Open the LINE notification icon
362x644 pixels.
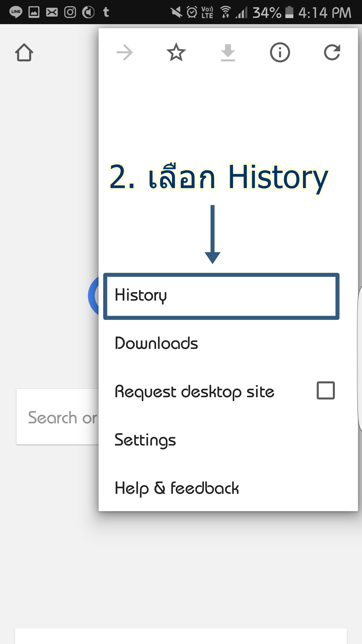point(16,12)
